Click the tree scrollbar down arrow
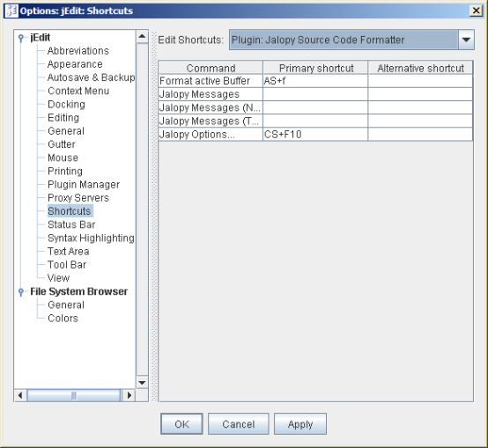 (142, 382)
